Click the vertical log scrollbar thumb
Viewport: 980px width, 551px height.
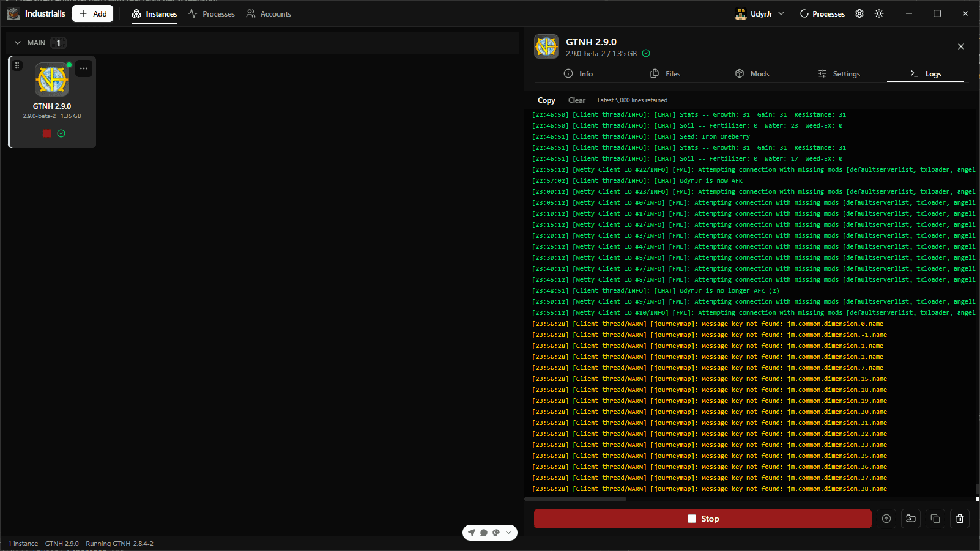coord(977,490)
